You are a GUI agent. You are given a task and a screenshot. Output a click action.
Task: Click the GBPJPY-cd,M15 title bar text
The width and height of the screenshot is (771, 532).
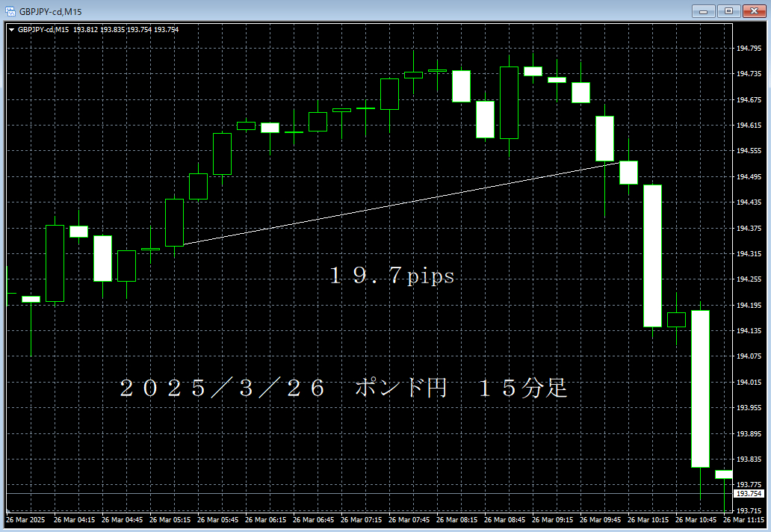coord(50,11)
